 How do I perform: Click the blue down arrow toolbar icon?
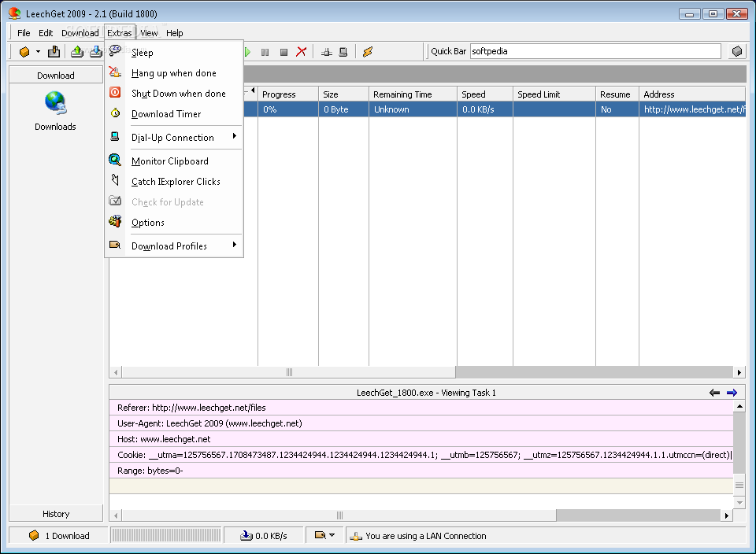(95, 52)
